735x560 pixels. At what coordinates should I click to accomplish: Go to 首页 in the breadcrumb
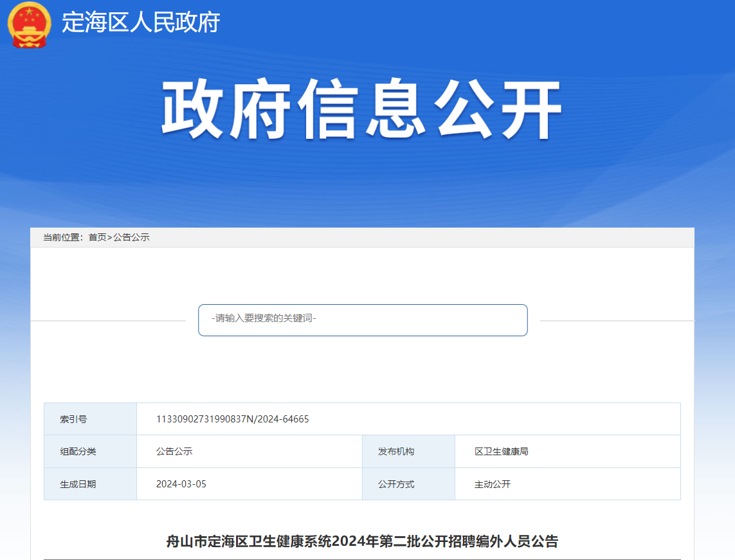[97, 237]
